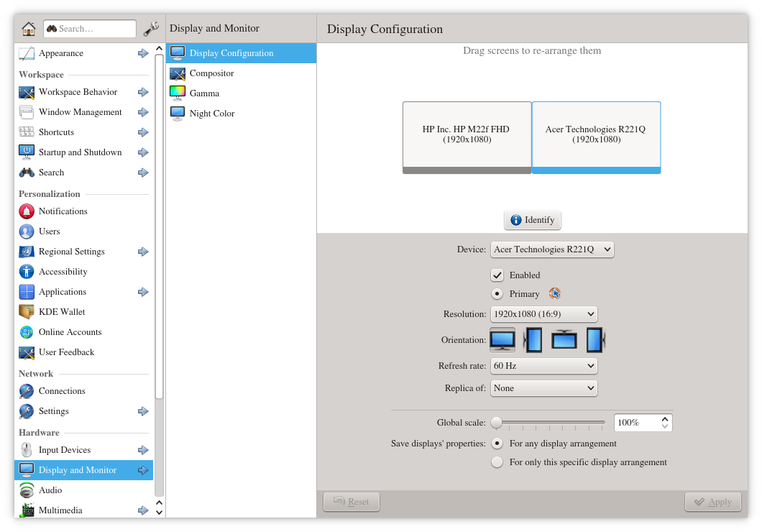The height and width of the screenshot is (532, 762).
Task: Click the Window Management icon
Action: pos(27,112)
